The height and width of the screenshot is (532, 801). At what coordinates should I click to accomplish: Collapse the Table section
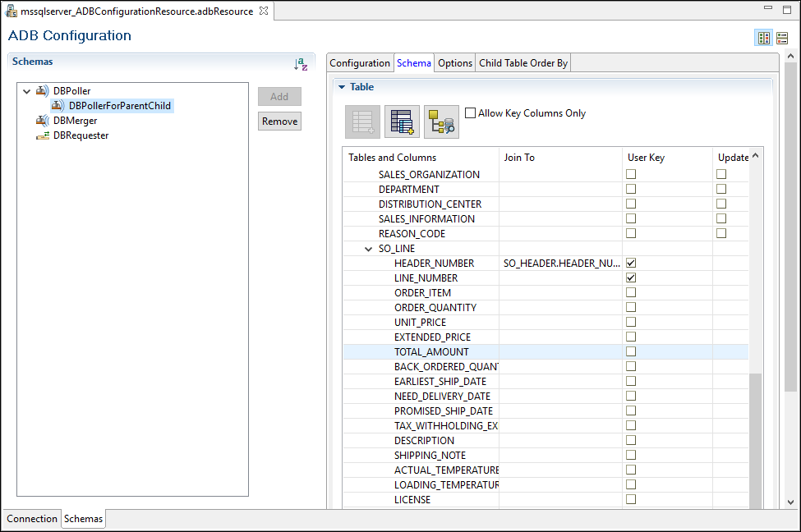pos(342,87)
